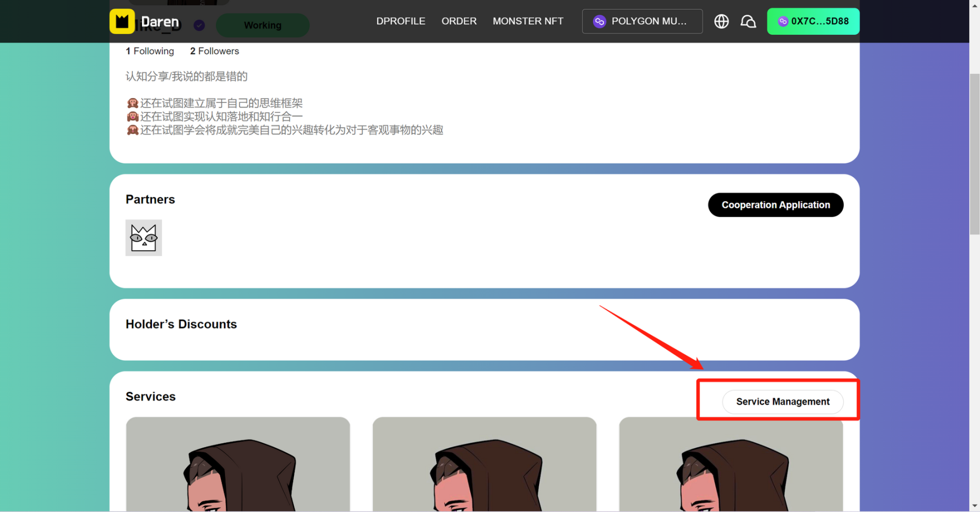980x512 pixels.
Task: Toggle the Working status pill
Action: coord(262,26)
